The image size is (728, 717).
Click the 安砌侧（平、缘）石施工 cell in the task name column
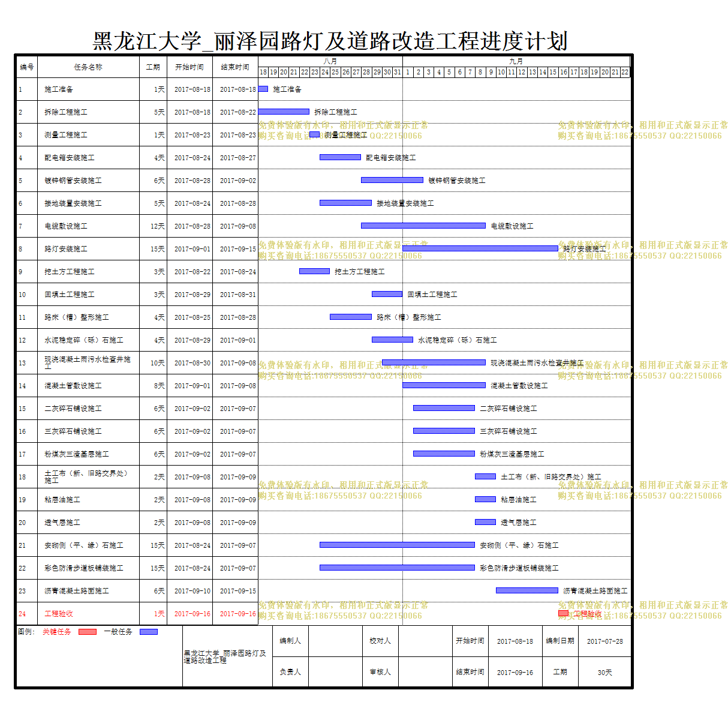tap(88, 545)
